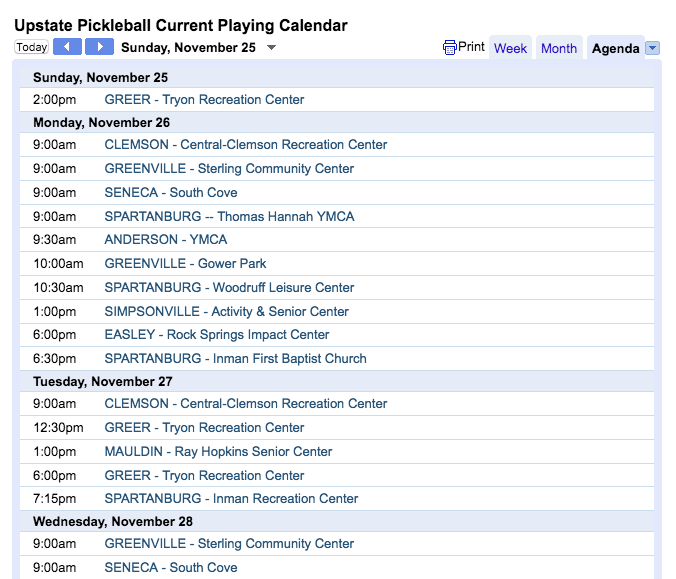Select the Agenda view tab
Viewport: 676px width, 579px height.
pyautogui.click(x=615, y=48)
